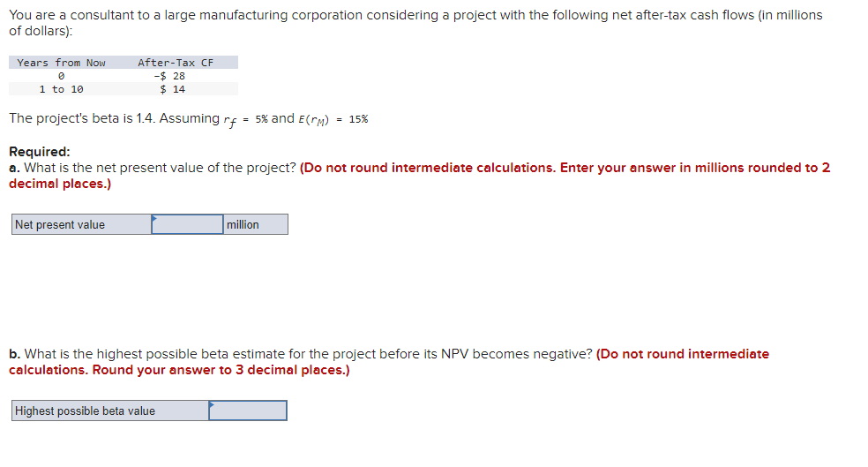Click the 'million' unit cell
The height and width of the screenshot is (467, 868).
click(x=256, y=224)
